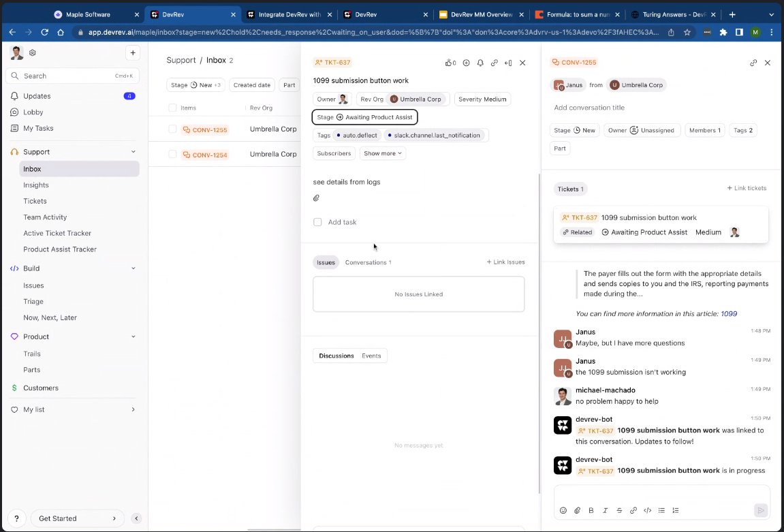Click Get Started button
784x532 pixels.
[x=78, y=518]
